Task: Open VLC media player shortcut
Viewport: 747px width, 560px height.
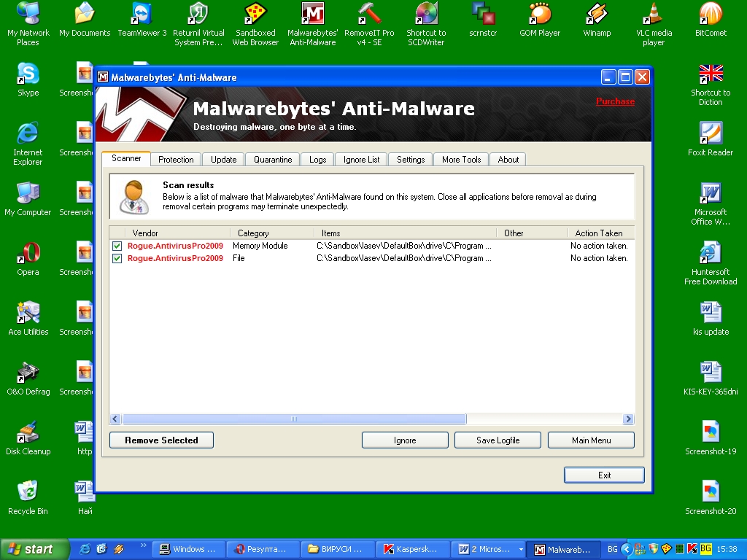Action: (x=654, y=24)
